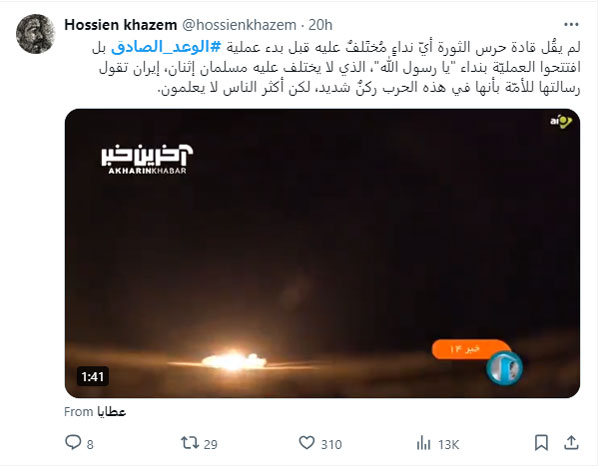This screenshot has width=600, height=466.
Task: Bookmark this tweet
Action: 541,443
